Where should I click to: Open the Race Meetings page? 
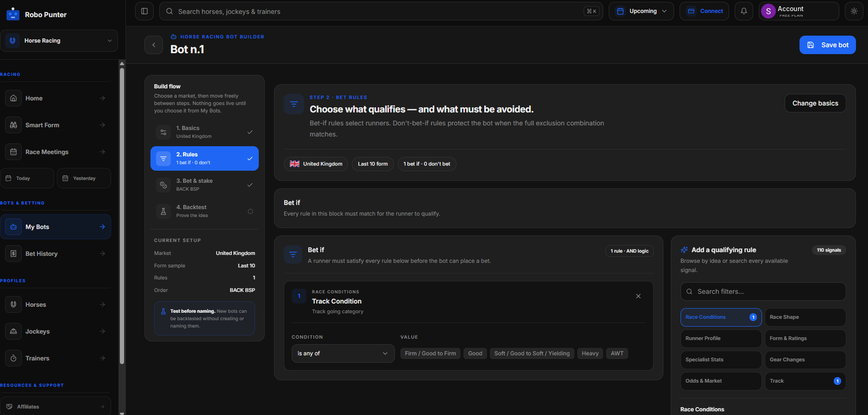tap(56, 152)
